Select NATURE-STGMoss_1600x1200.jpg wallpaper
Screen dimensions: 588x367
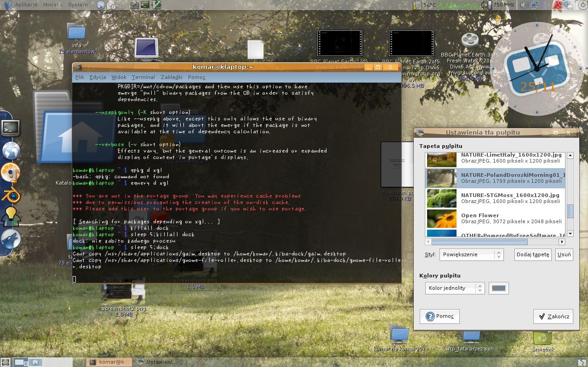[x=496, y=198]
